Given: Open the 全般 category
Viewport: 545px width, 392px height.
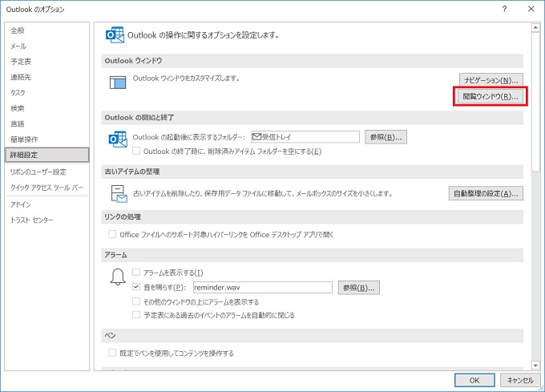Looking at the screenshot, I should click(x=47, y=30).
